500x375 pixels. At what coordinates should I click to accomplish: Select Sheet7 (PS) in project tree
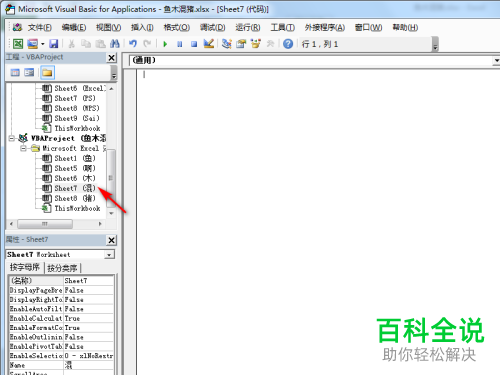click(69, 98)
